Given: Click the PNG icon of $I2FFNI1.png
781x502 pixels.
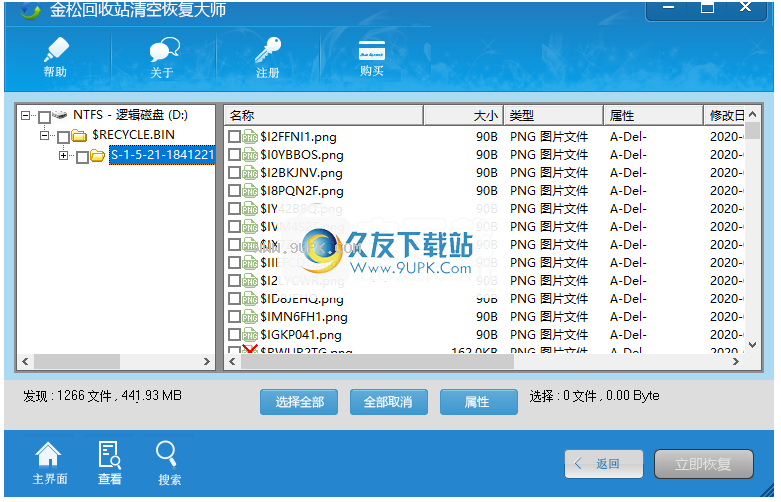Looking at the screenshot, I should click(250, 137).
